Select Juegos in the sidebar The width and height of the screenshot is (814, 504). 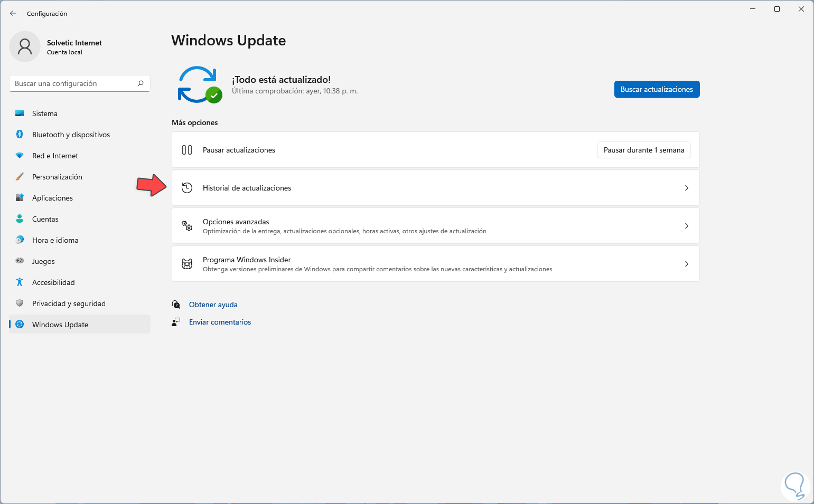pos(80,261)
